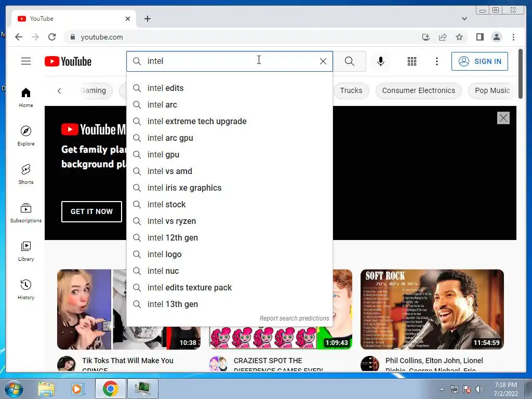Launch Windows Media Player from taskbar

[77, 389]
